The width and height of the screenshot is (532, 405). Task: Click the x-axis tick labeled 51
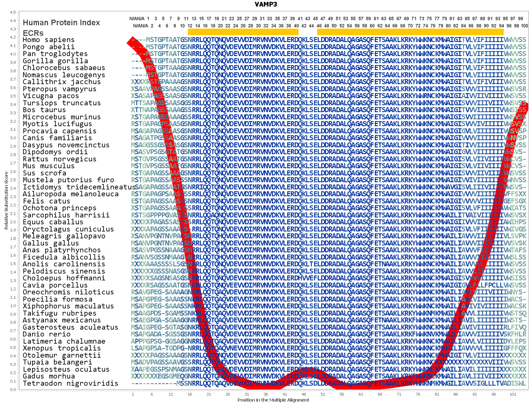tap(323, 394)
